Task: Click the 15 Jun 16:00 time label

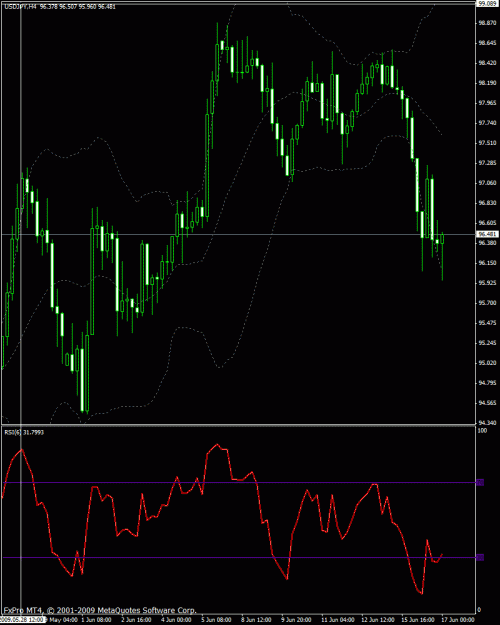Action: tap(418, 620)
